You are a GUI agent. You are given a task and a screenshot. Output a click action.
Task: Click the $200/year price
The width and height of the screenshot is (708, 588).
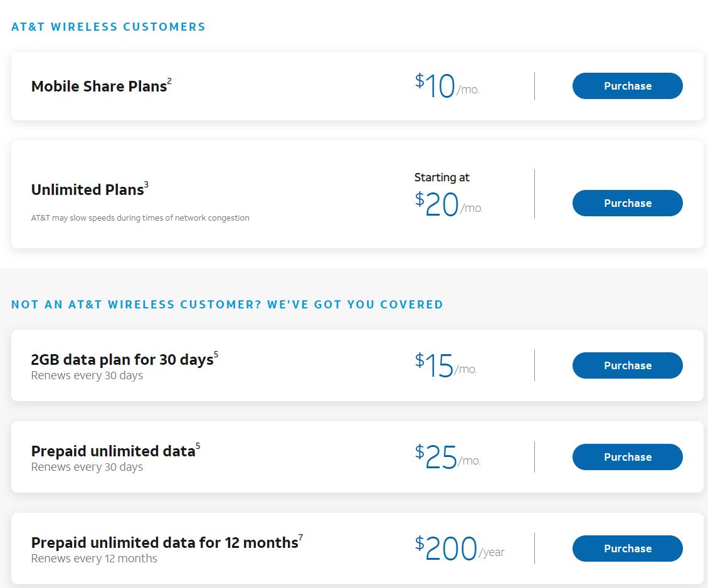click(458, 549)
